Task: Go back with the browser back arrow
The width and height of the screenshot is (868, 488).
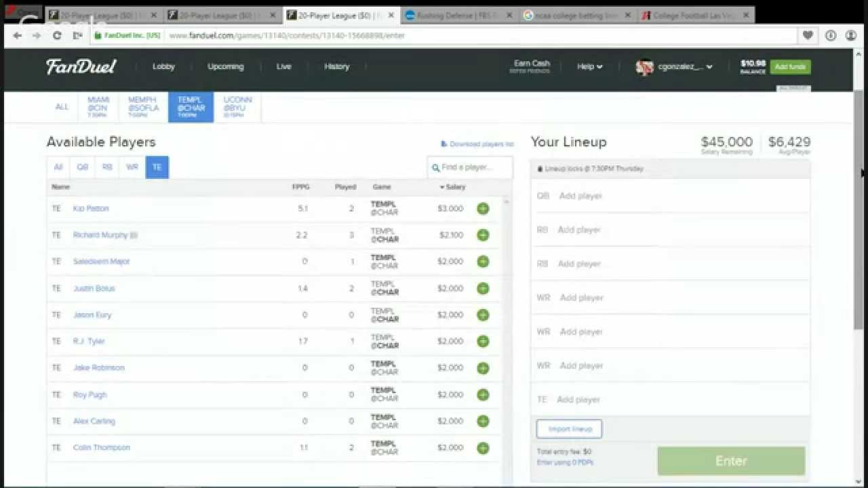Action: coord(17,35)
